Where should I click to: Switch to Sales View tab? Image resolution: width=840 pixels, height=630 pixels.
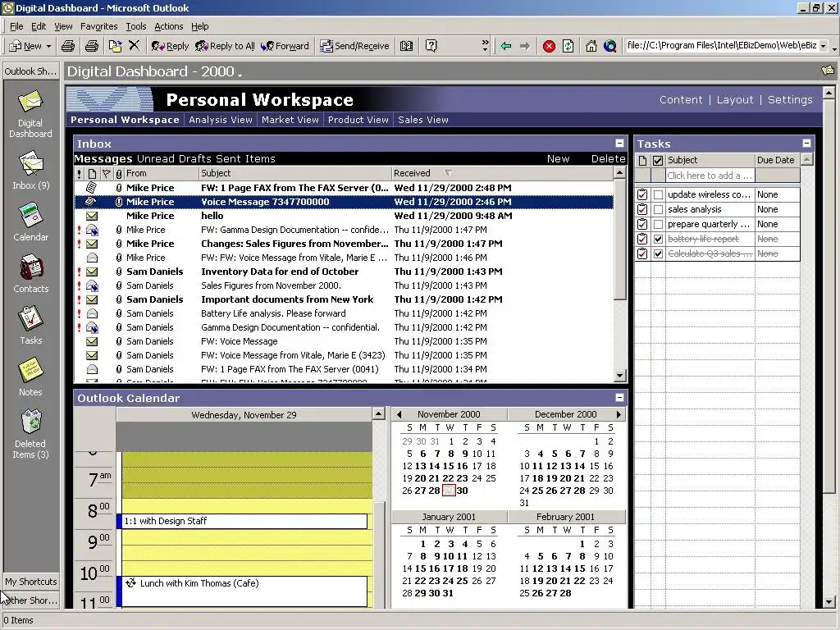pos(423,120)
